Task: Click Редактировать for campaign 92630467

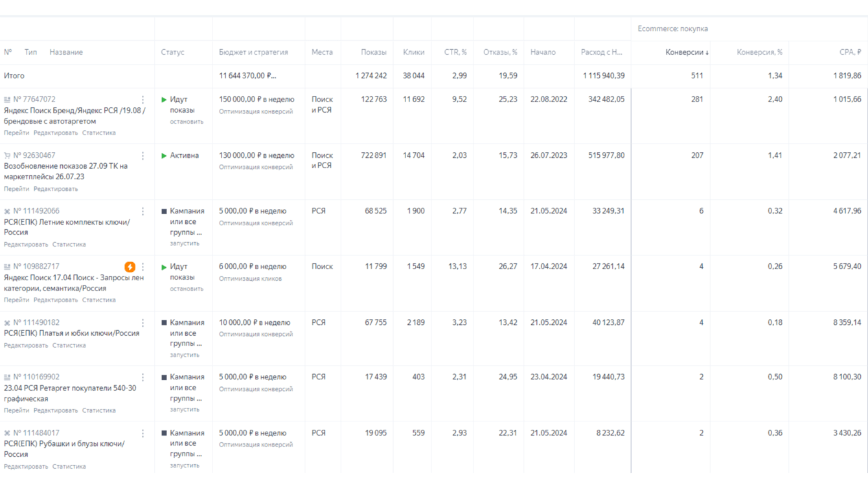Action: tap(56, 189)
